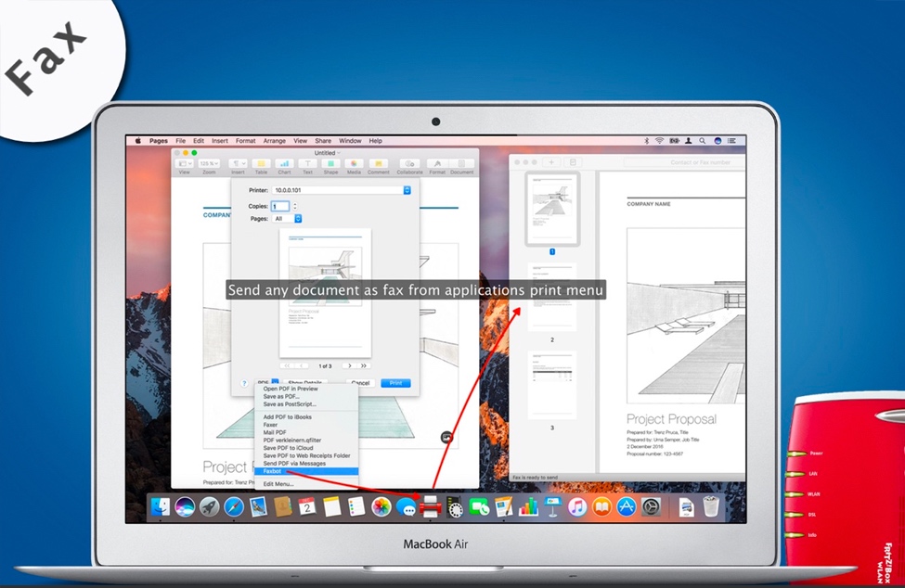Click the Wi-Fi status icon in menu bar
Image resolution: width=905 pixels, height=588 pixels.
(x=659, y=141)
